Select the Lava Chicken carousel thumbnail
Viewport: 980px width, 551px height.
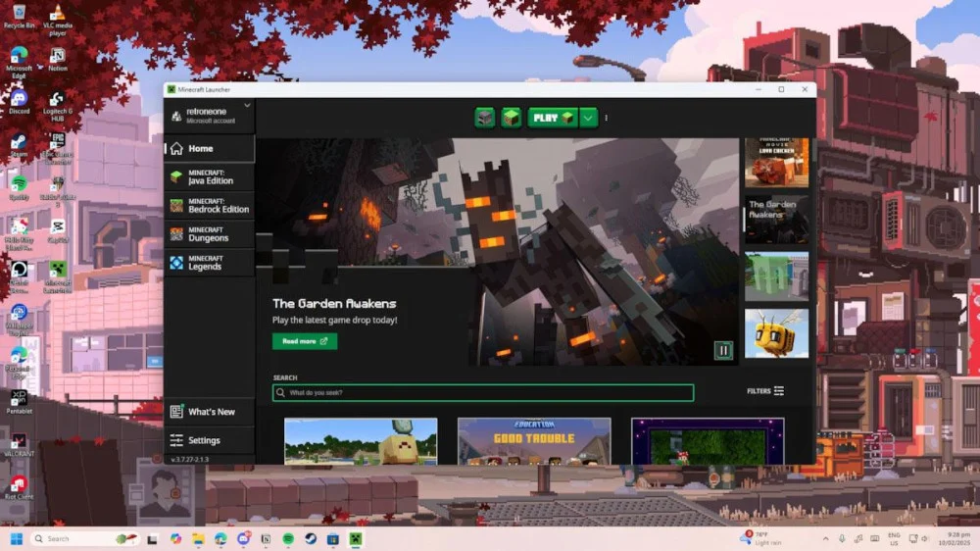[x=776, y=163]
